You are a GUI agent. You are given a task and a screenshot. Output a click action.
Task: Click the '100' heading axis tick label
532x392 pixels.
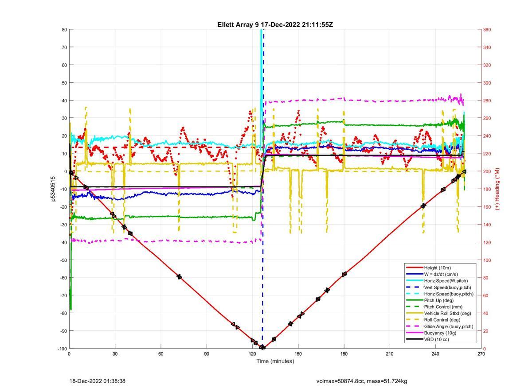487,260
